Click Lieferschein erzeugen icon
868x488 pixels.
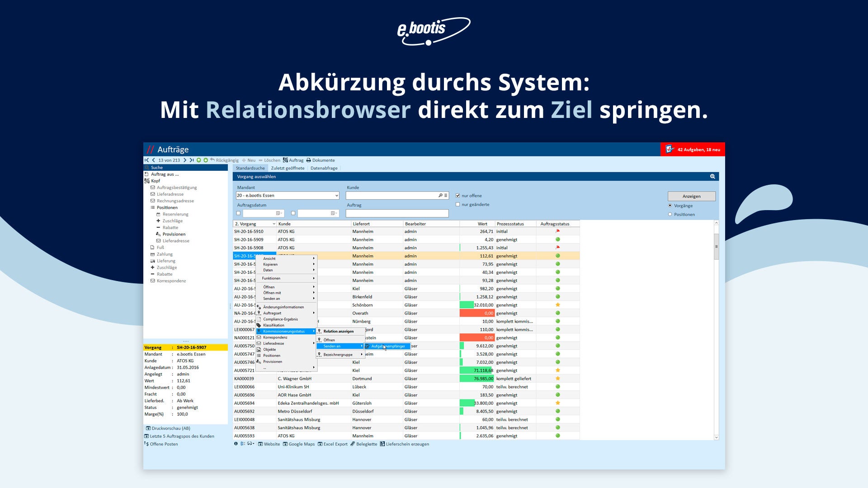coord(382,444)
